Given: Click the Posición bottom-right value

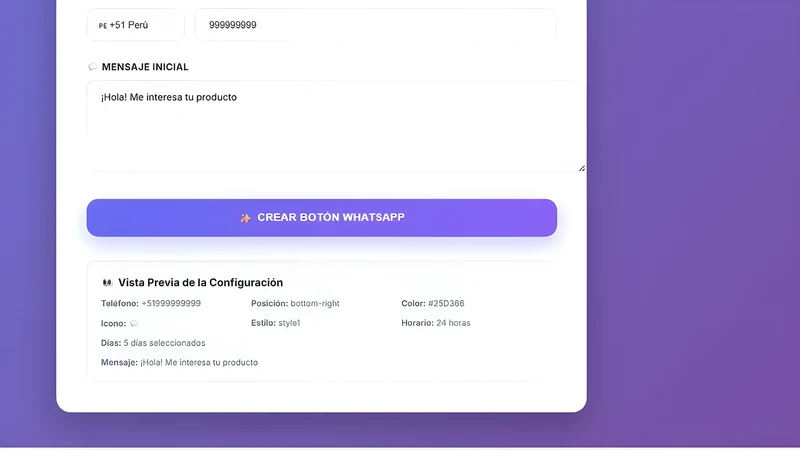Looking at the screenshot, I should click(315, 304).
